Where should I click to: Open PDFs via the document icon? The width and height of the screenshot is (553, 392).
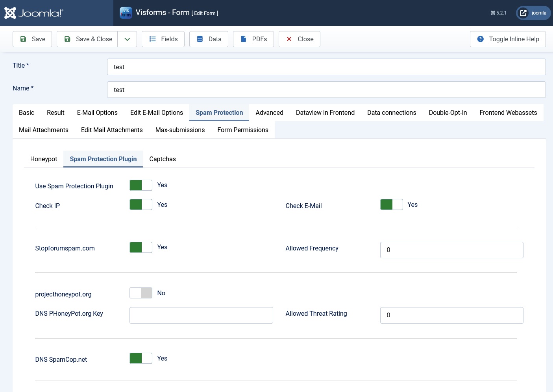coord(244,39)
